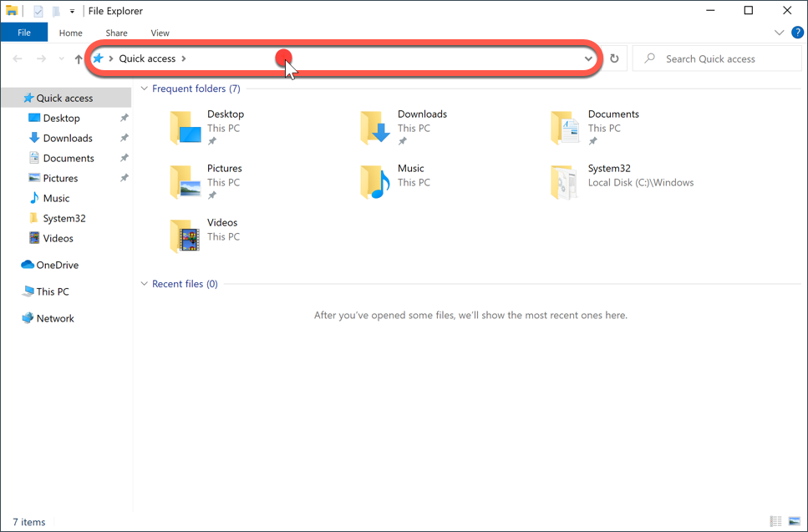Click the Quick access breadcrumb in address bar
The width and height of the screenshot is (808, 532).
(147, 58)
